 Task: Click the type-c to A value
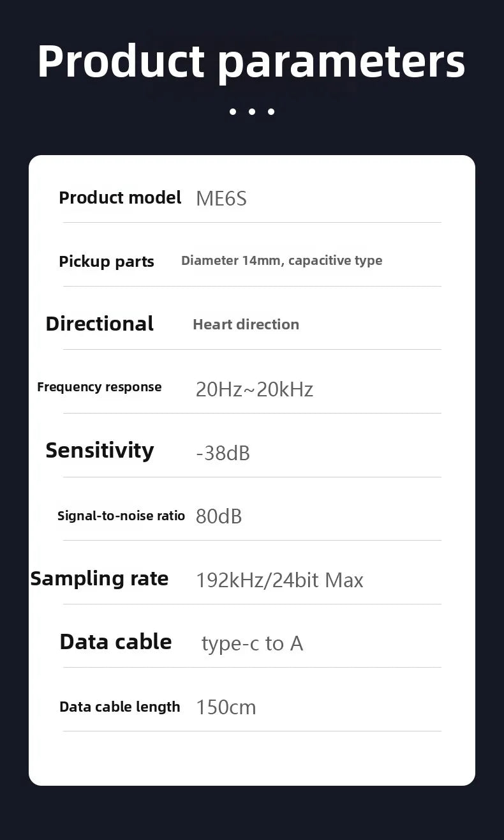click(x=252, y=643)
